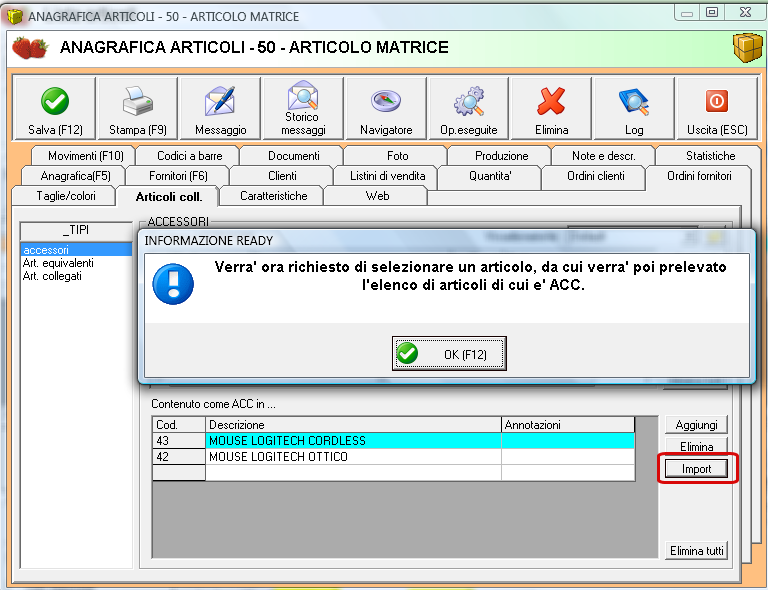Switch to the Foto tab

pos(397,156)
